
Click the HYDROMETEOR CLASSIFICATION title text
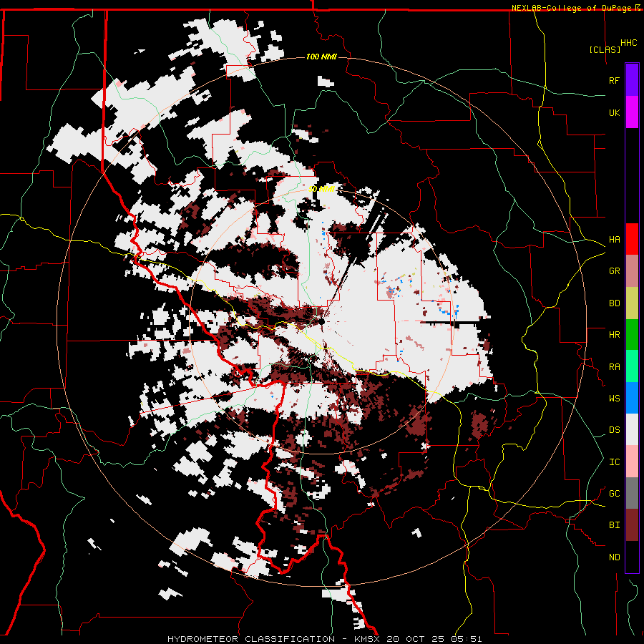251,639
